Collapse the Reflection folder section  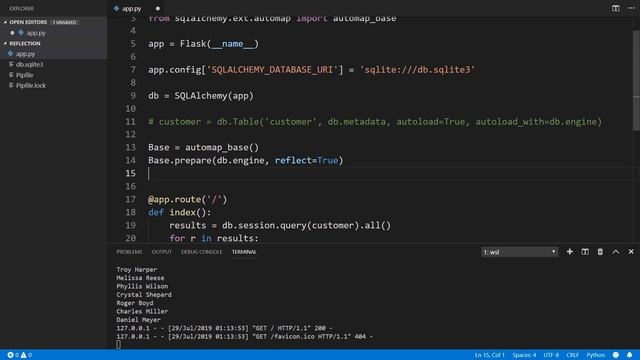click(x=5, y=43)
